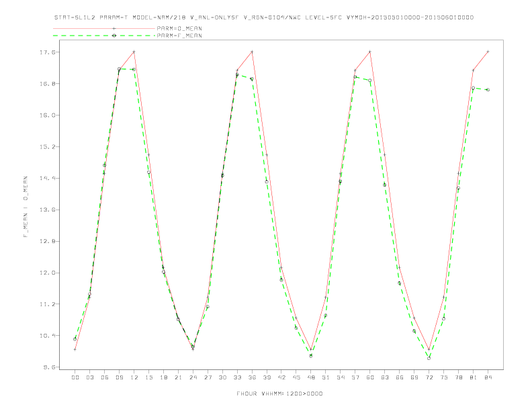This screenshot has width=532, height=411.
Task: Click the green dashed line sample in legend
Action: pos(104,36)
